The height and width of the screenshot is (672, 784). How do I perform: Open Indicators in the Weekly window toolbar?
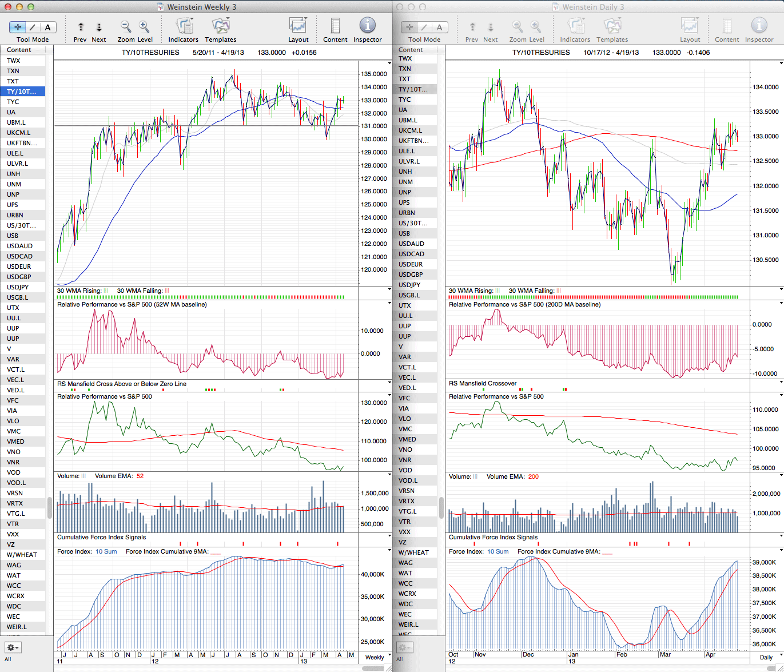(x=184, y=26)
